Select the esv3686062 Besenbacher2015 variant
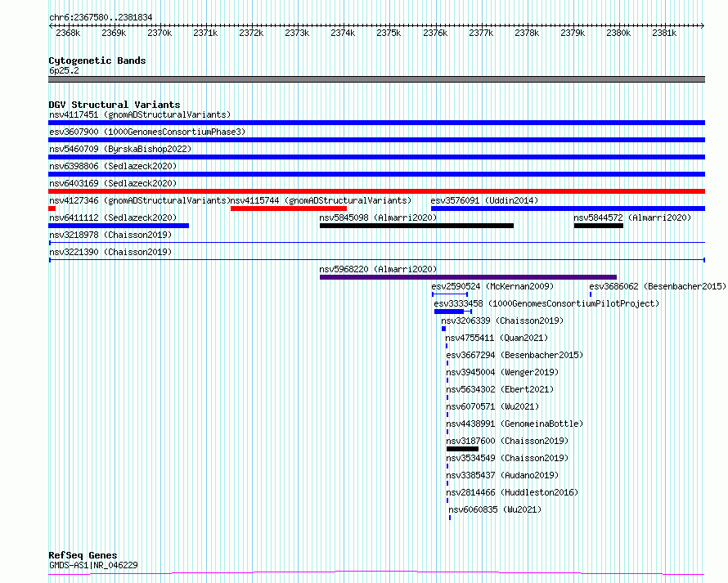 point(658,286)
